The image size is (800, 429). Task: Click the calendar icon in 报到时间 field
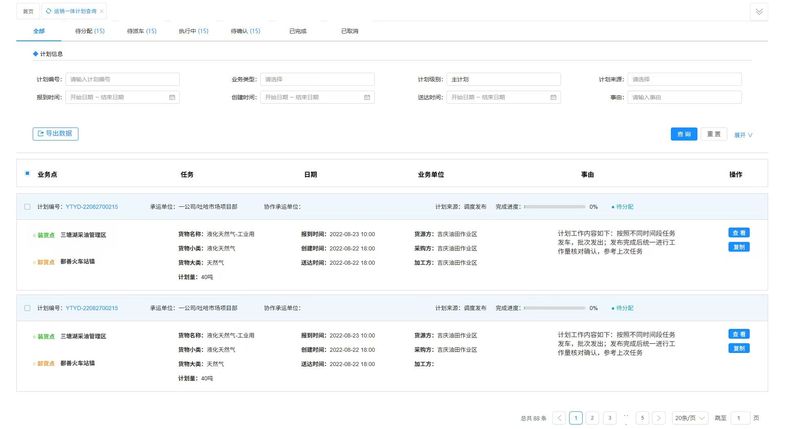pos(172,97)
